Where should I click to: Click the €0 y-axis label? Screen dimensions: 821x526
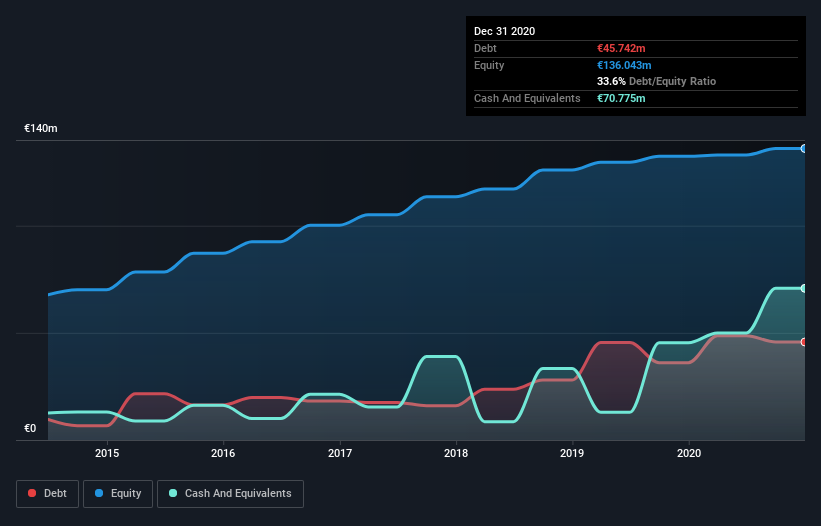(30, 429)
